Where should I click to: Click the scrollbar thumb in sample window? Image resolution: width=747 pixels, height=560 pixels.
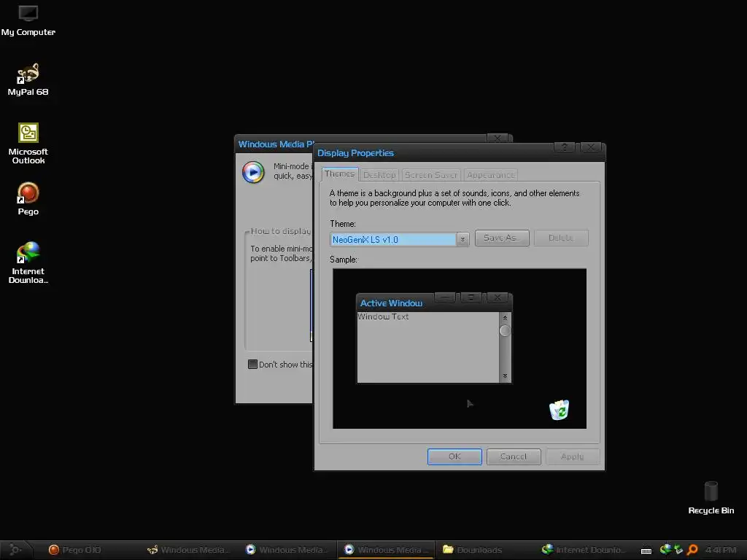tap(505, 330)
